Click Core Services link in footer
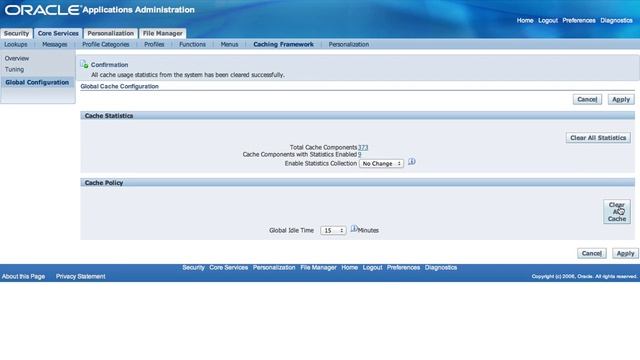 pos(229,267)
